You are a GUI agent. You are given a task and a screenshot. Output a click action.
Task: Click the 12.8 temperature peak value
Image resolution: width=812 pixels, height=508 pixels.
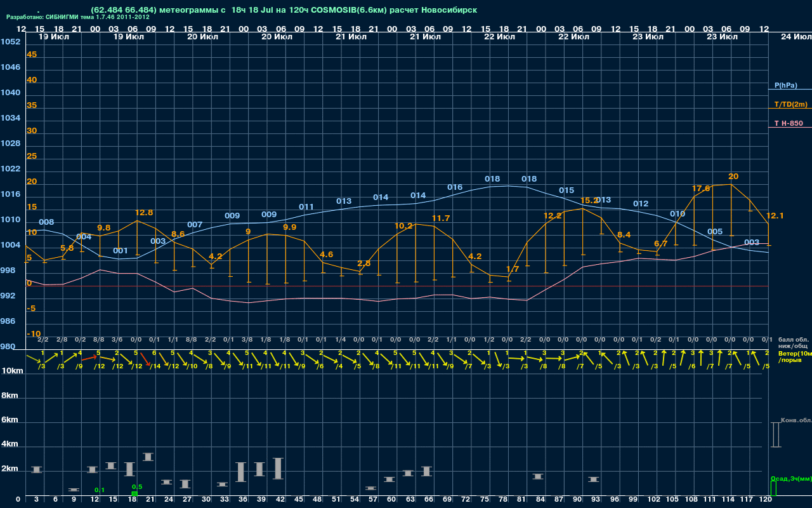[144, 213]
